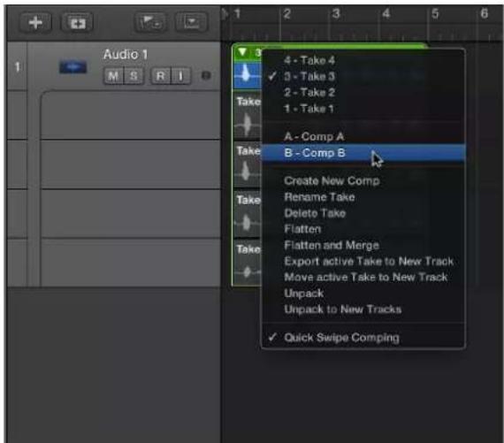Open the track header dropdown button
This screenshot has width=504, height=443.
(x=191, y=22)
